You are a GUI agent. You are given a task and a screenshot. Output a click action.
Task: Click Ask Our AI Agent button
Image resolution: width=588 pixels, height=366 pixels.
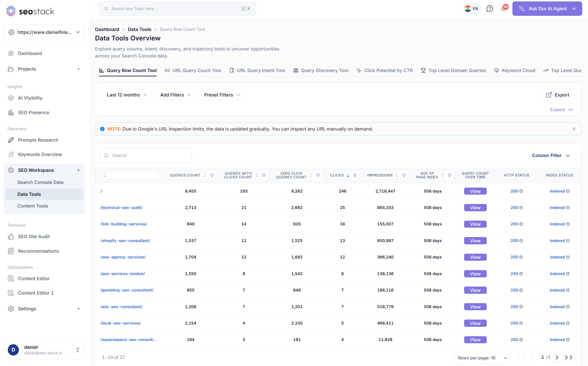(x=547, y=9)
